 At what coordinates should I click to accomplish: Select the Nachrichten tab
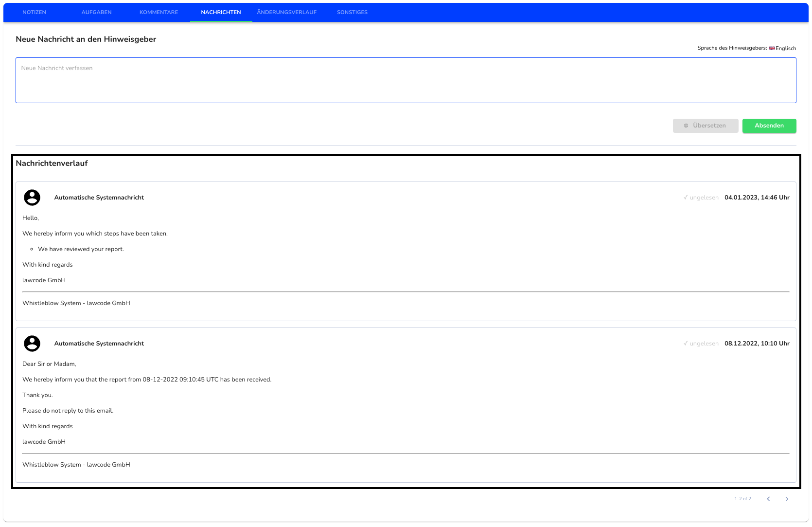click(221, 12)
